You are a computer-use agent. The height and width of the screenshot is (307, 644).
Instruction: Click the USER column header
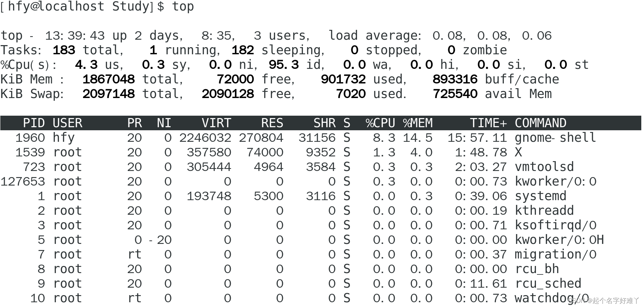(67, 123)
